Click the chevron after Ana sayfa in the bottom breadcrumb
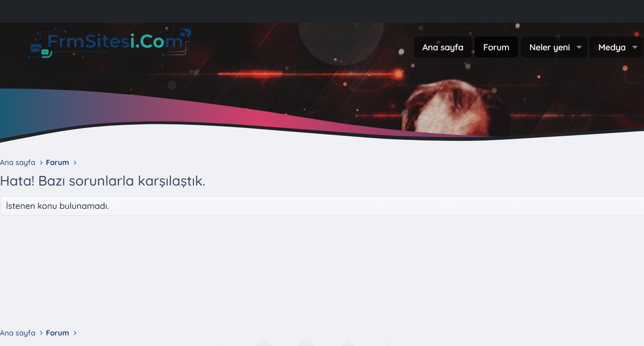The height and width of the screenshot is (346, 644). tap(41, 333)
